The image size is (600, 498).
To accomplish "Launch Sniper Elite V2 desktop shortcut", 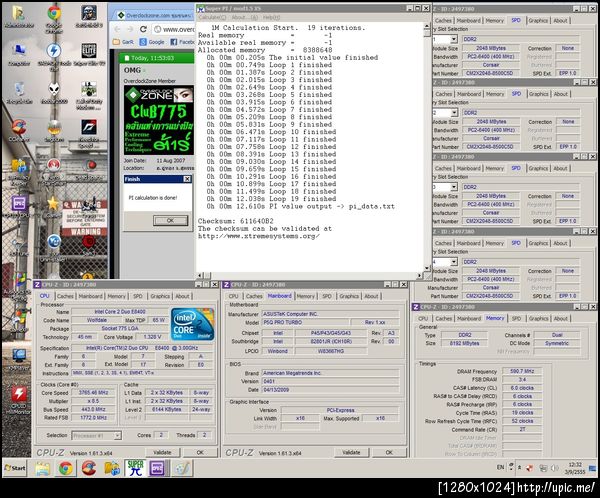I will tap(89, 52).
